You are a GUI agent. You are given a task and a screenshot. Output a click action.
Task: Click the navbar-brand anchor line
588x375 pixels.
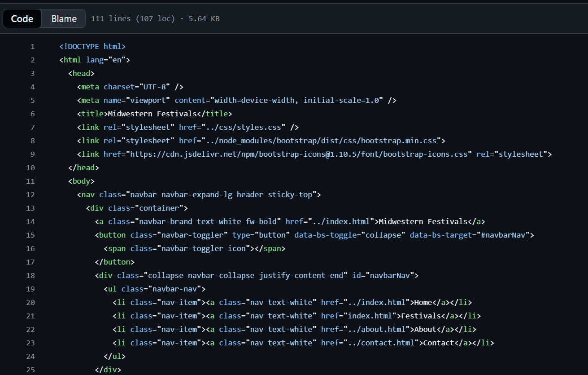(290, 221)
